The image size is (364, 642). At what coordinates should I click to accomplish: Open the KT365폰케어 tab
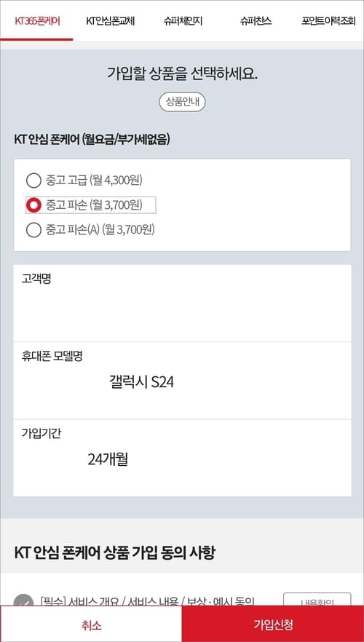[x=37, y=21]
